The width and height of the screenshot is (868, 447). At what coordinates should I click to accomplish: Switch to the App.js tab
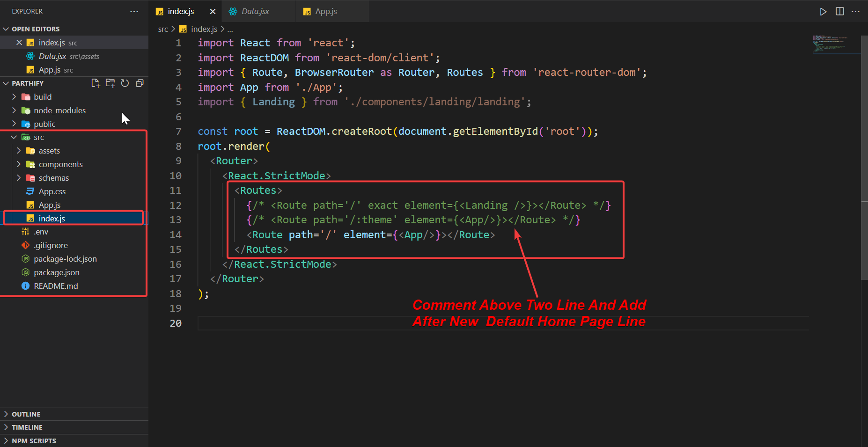pyautogui.click(x=325, y=11)
